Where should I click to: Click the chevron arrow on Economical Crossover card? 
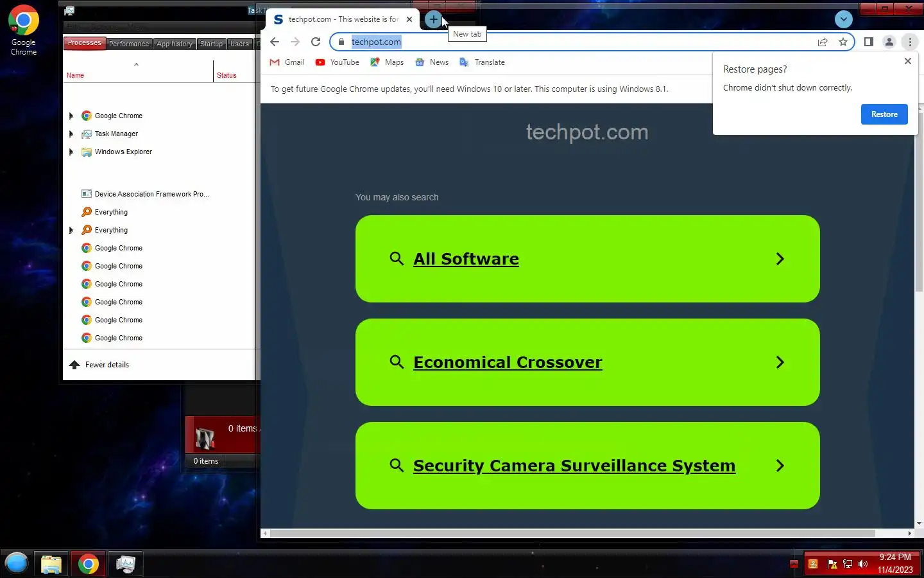click(780, 362)
